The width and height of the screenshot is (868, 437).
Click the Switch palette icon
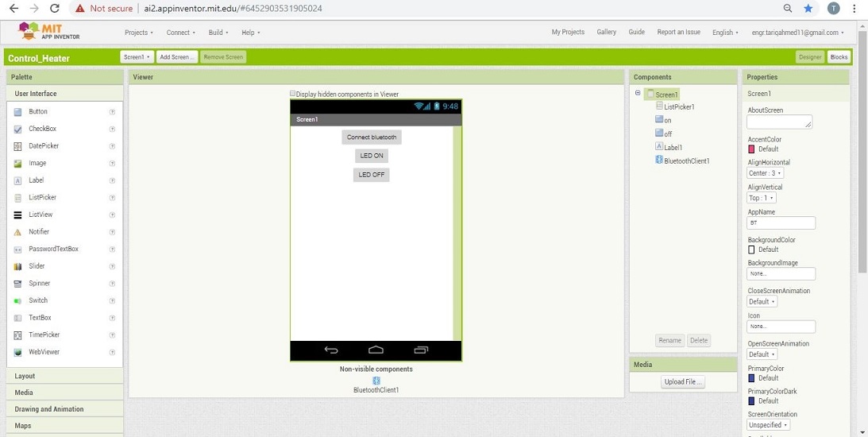click(x=17, y=301)
